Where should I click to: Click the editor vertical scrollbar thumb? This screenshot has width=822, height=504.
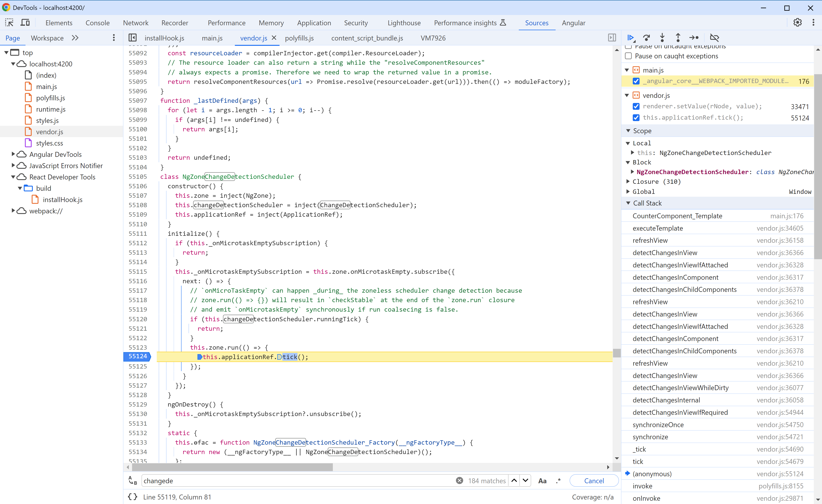pyautogui.click(x=616, y=353)
